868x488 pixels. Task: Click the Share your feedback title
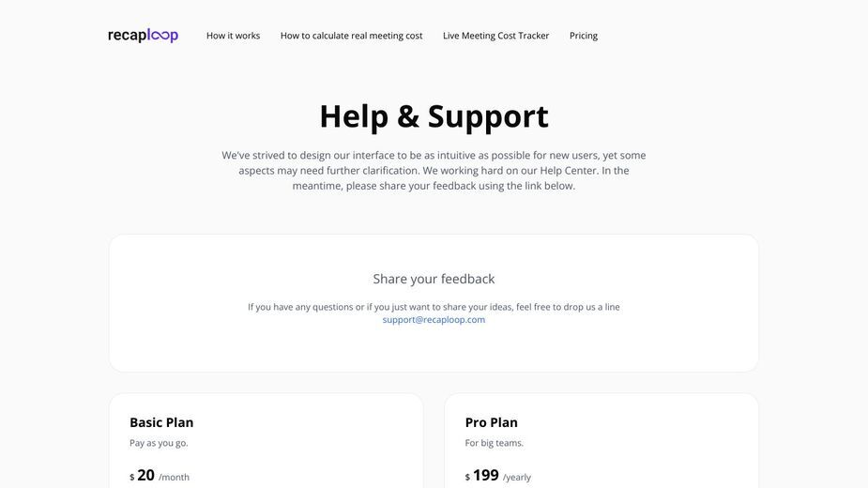click(x=434, y=279)
